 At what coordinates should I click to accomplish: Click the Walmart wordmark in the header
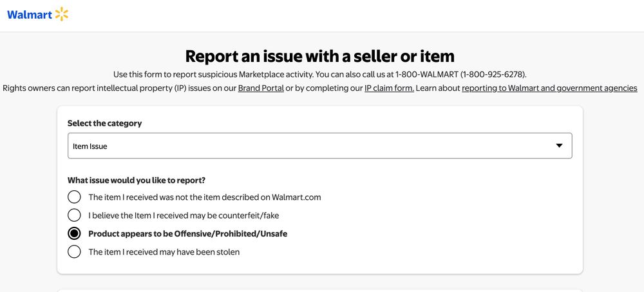[30, 15]
